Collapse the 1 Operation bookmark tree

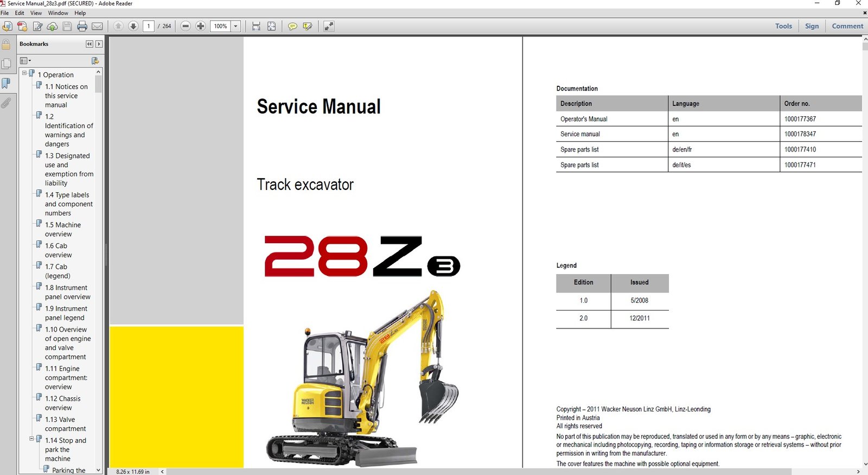[x=24, y=73]
